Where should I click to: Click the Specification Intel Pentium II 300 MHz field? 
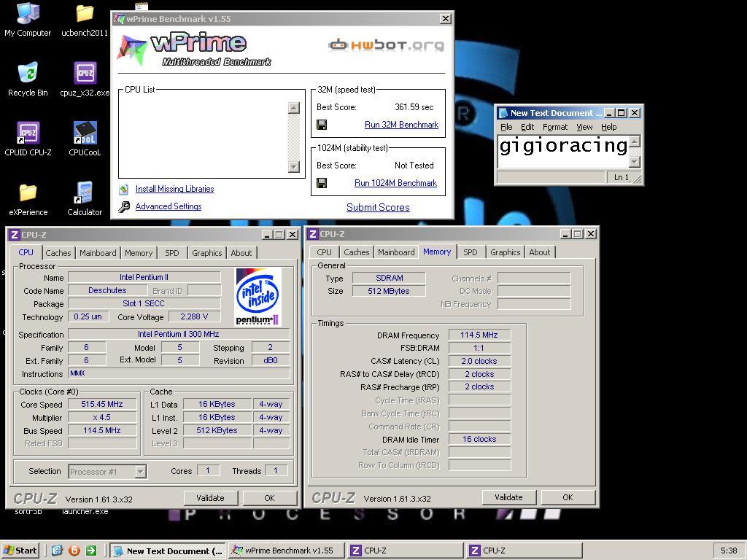179,334
